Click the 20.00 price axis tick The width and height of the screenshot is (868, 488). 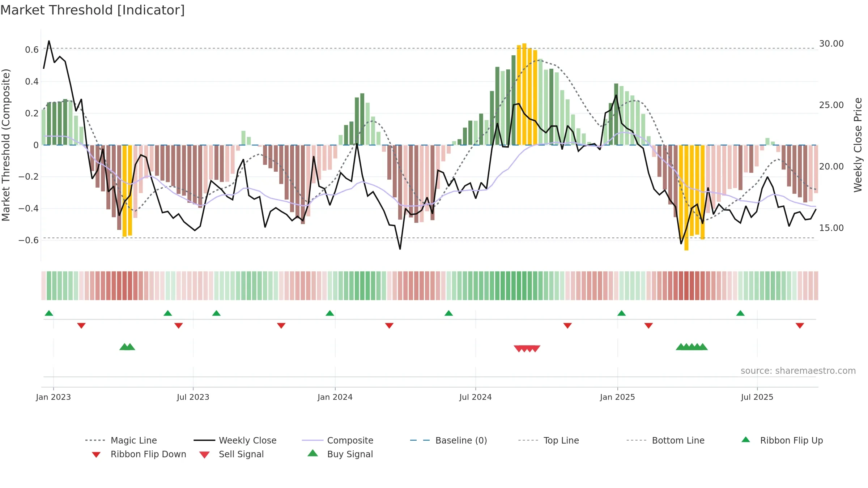click(831, 167)
